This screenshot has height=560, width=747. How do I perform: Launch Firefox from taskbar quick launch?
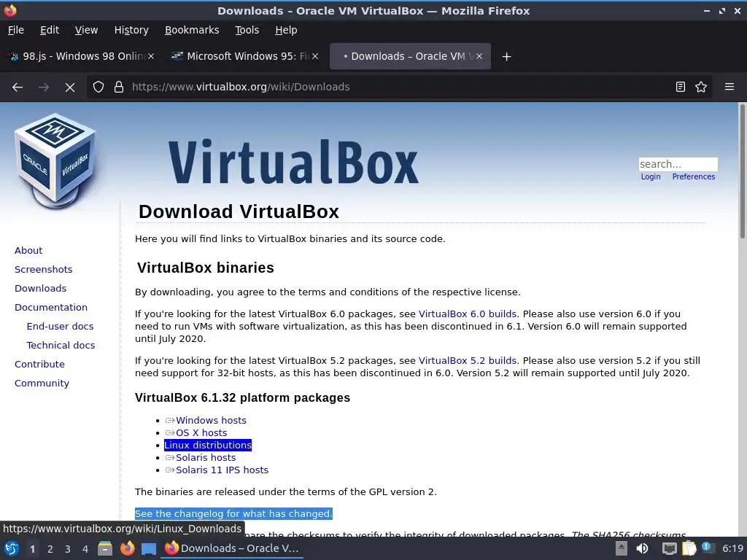127,548
